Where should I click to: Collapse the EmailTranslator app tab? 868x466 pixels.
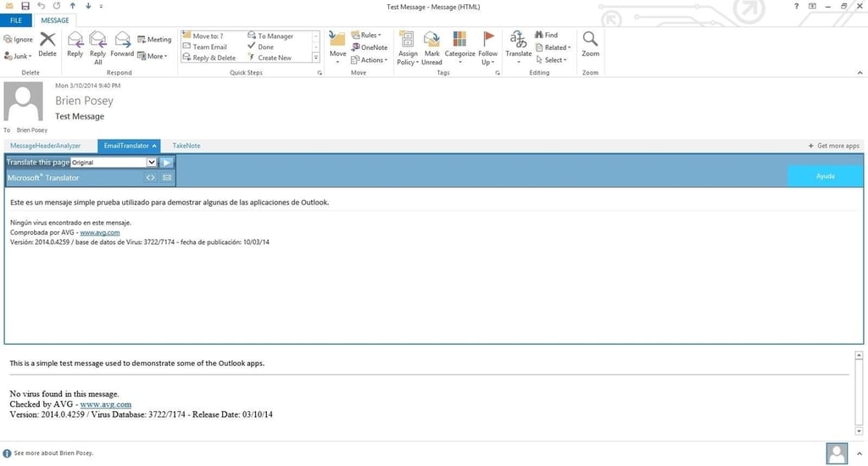click(129, 146)
